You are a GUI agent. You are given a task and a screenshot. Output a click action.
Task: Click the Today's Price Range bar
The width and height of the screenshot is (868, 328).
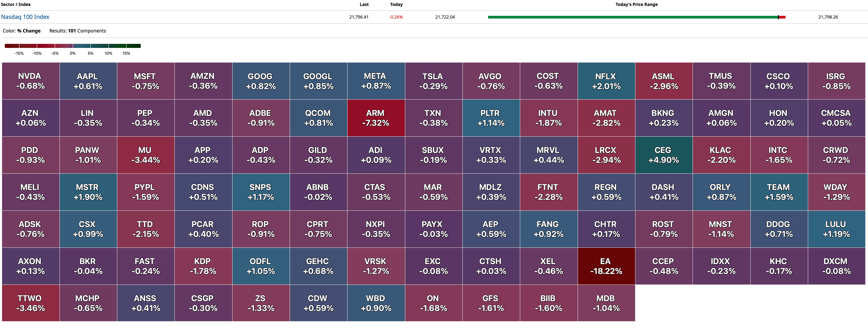coord(636,17)
